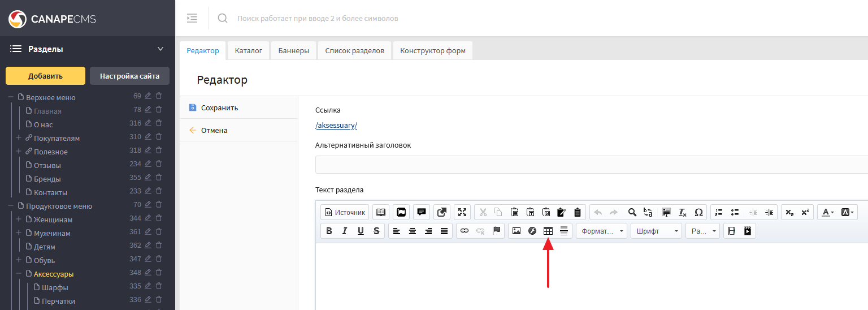This screenshot has width=868, height=310.
Task: Insert special character with the Omega icon
Action: pyautogui.click(x=698, y=212)
